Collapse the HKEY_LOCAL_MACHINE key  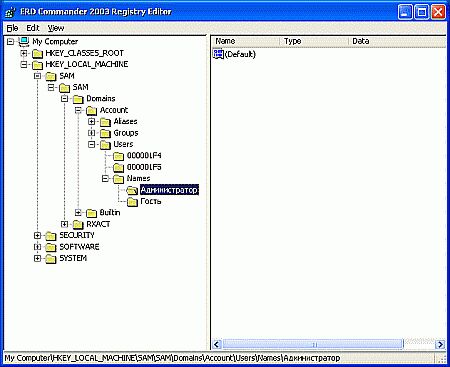pyautogui.click(x=24, y=64)
